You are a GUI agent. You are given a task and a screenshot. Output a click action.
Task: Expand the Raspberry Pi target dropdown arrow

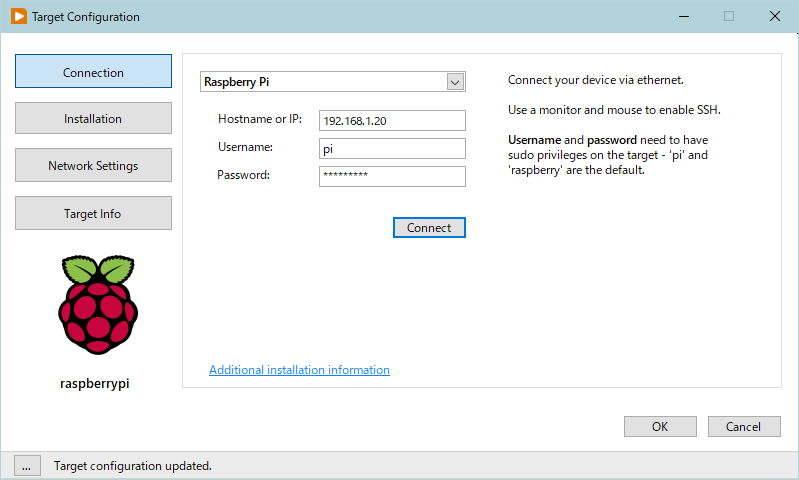click(455, 82)
